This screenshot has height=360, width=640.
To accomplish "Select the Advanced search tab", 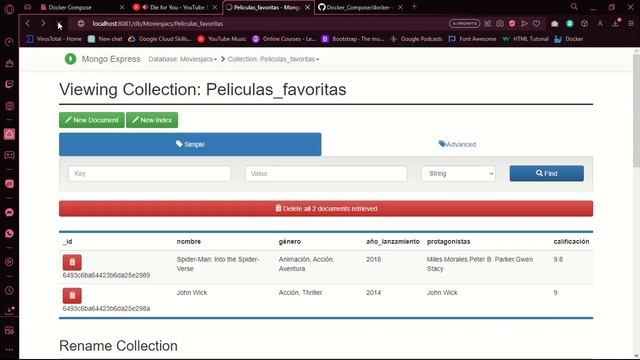I will tap(457, 144).
